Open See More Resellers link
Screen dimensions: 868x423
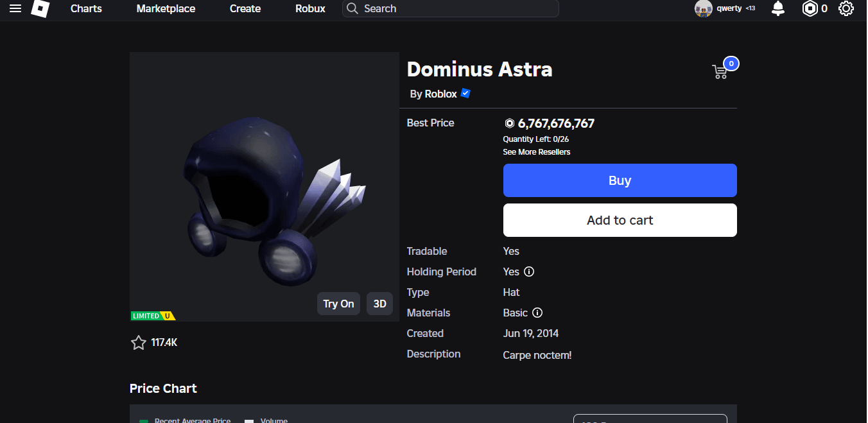click(536, 152)
